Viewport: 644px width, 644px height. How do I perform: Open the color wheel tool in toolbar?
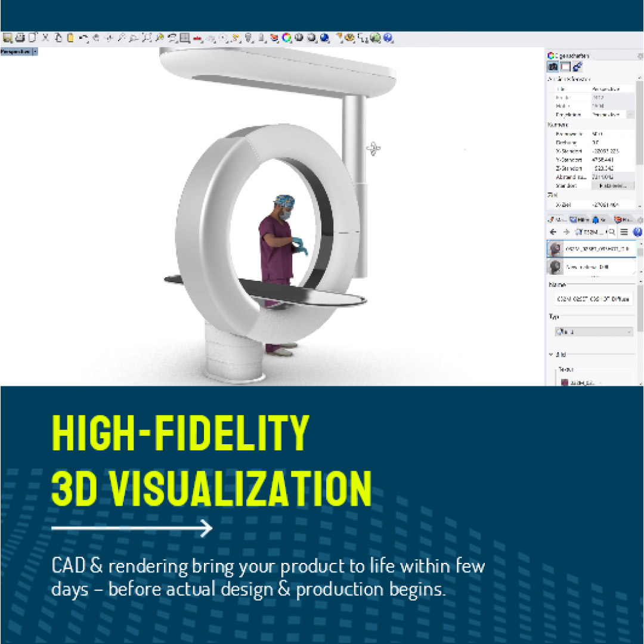click(x=287, y=38)
